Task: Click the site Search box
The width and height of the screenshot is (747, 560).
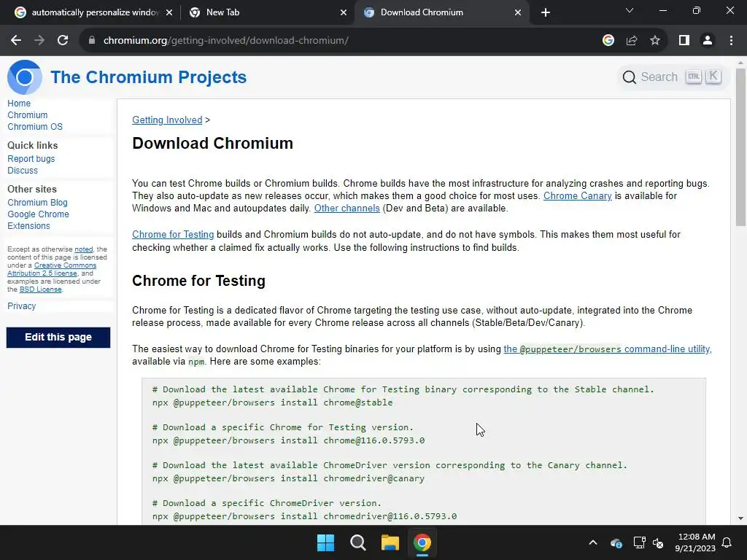Action: pyautogui.click(x=673, y=77)
